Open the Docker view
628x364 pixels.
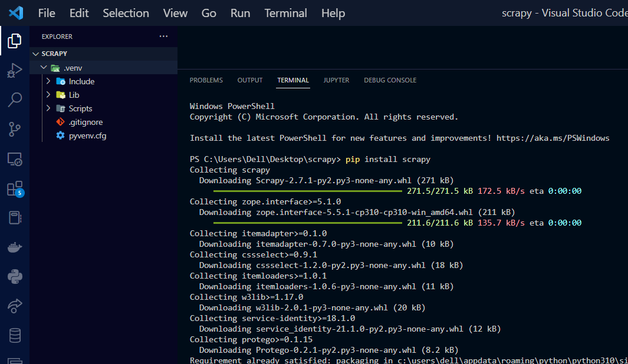(x=15, y=247)
